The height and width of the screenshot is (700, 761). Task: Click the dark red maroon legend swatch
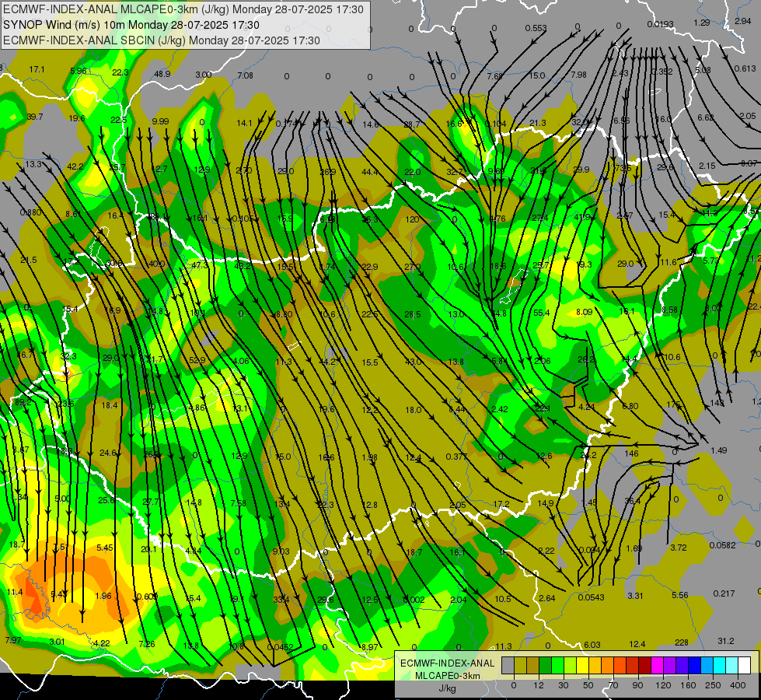point(645,665)
